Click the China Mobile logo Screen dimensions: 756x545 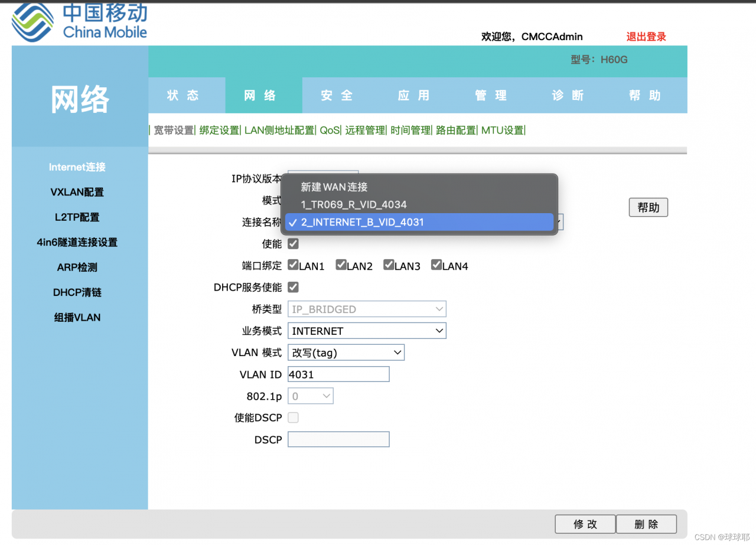[79, 22]
